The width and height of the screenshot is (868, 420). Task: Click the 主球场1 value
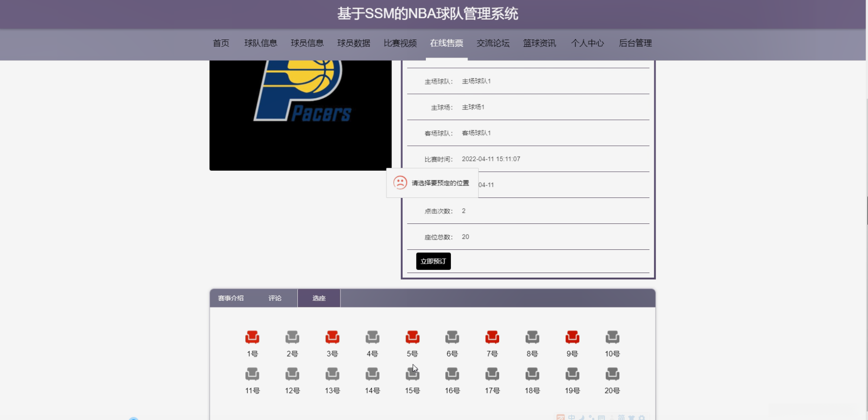(x=473, y=107)
